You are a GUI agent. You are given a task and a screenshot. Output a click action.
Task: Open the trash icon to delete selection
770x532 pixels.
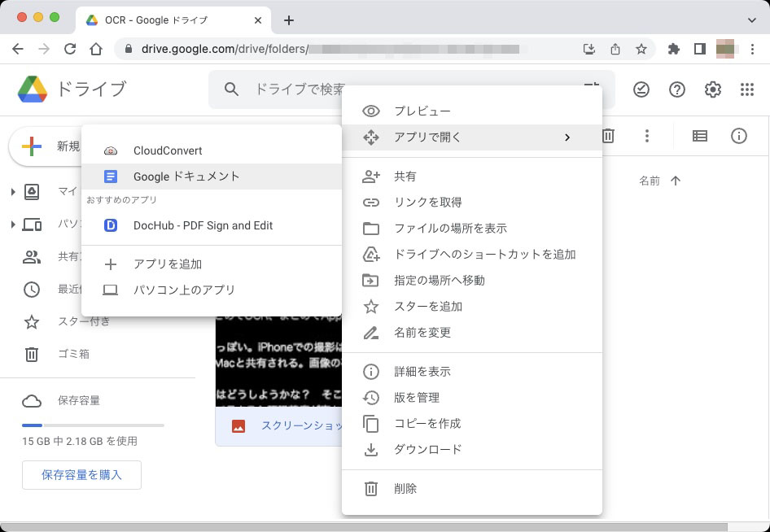[x=607, y=136]
